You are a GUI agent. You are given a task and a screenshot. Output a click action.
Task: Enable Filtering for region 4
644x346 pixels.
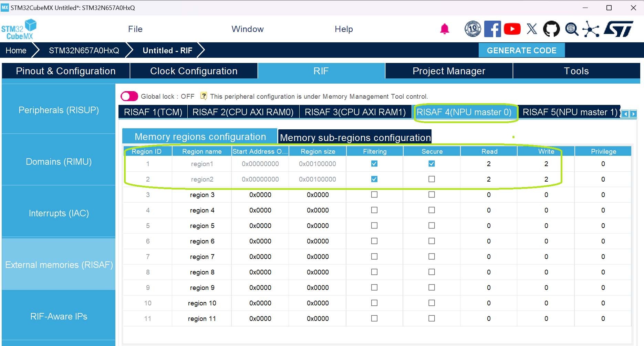point(374,210)
